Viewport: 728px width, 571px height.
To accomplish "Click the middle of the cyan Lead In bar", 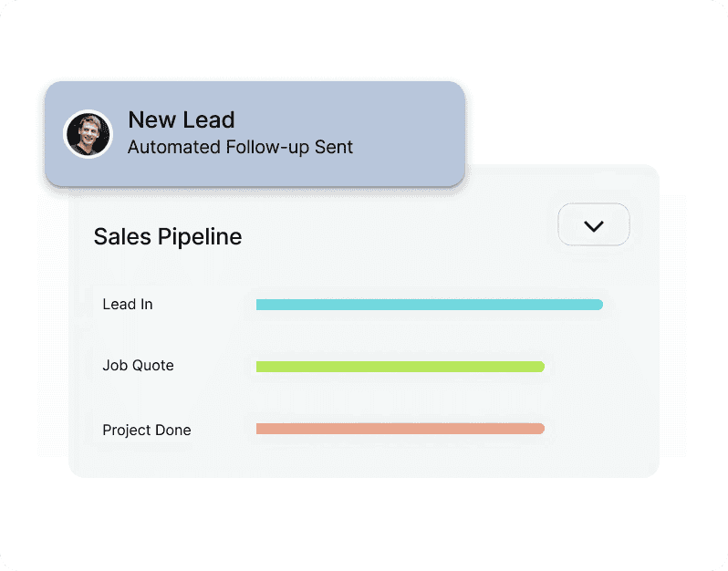I will [x=429, y=305].
